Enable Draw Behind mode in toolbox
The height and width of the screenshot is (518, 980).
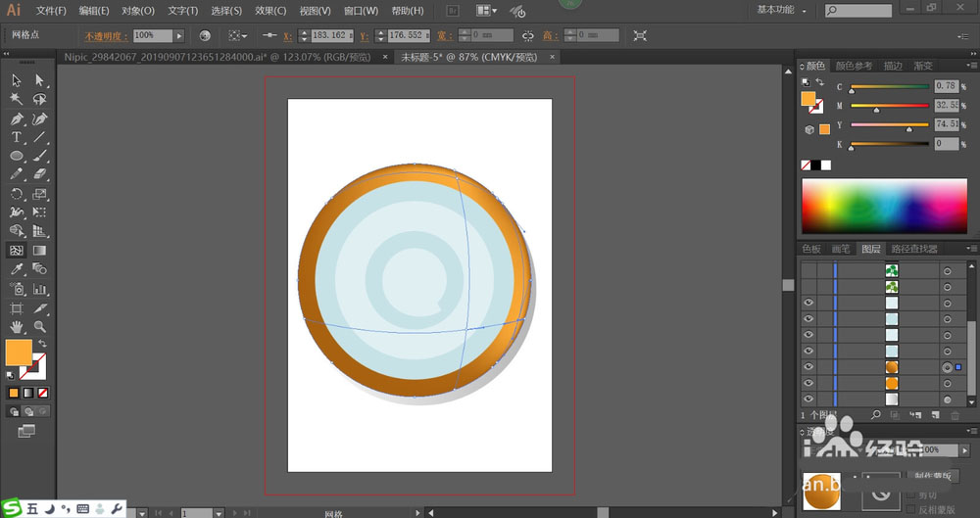click(28, 412)
